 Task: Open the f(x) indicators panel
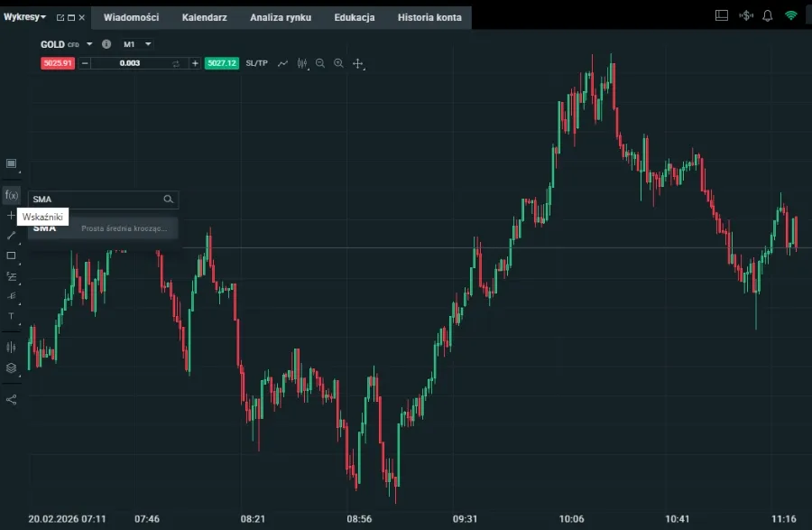11,194
